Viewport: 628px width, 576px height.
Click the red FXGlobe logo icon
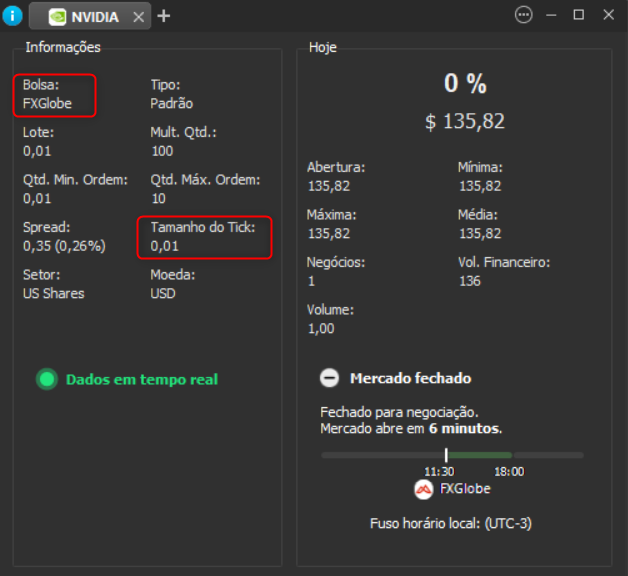[x=424, y=489]
